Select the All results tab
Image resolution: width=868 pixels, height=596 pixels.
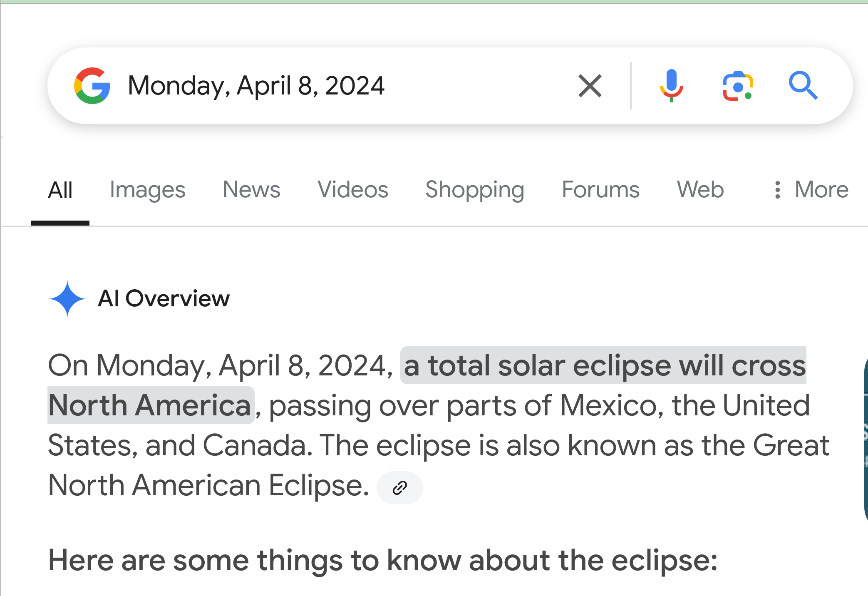click(x=60, y=191)
